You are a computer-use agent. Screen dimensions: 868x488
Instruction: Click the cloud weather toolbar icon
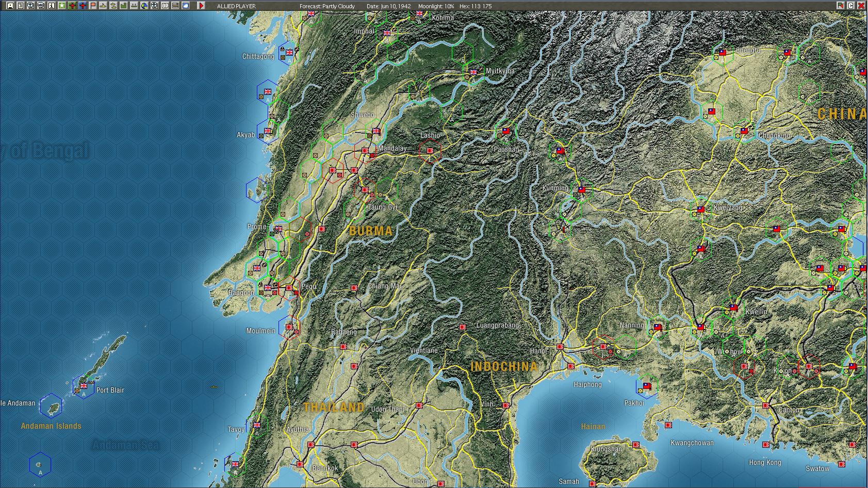pos(186,6)
